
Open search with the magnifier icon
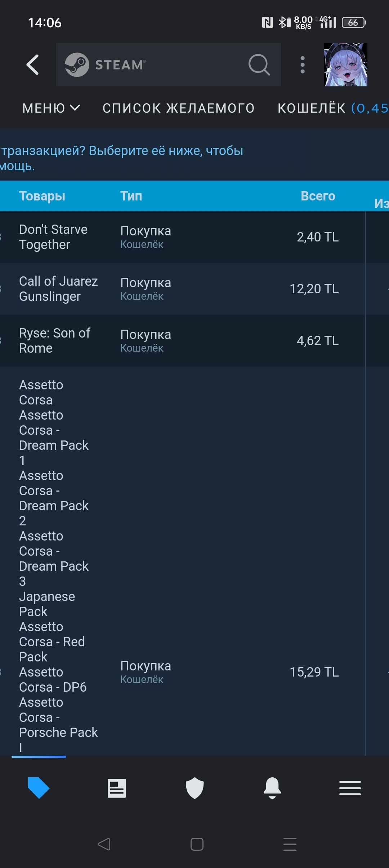259,65
